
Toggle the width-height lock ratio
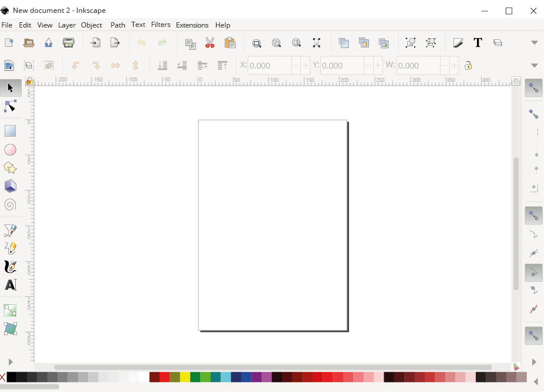[468, 65]
